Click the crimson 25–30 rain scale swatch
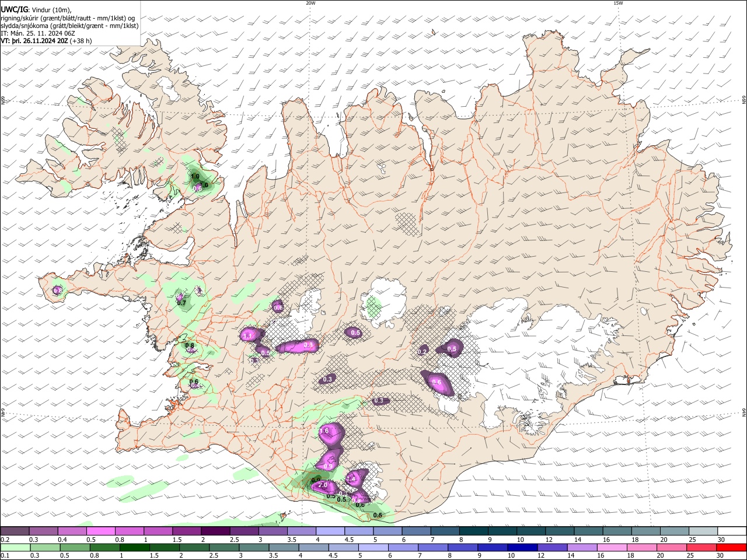This screenshot has width=747, height=560. [x=701, y=547]
